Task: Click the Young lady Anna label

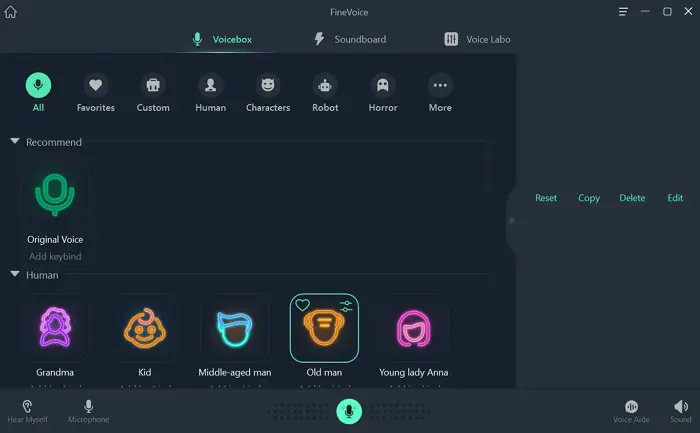Action: [414, 372]
